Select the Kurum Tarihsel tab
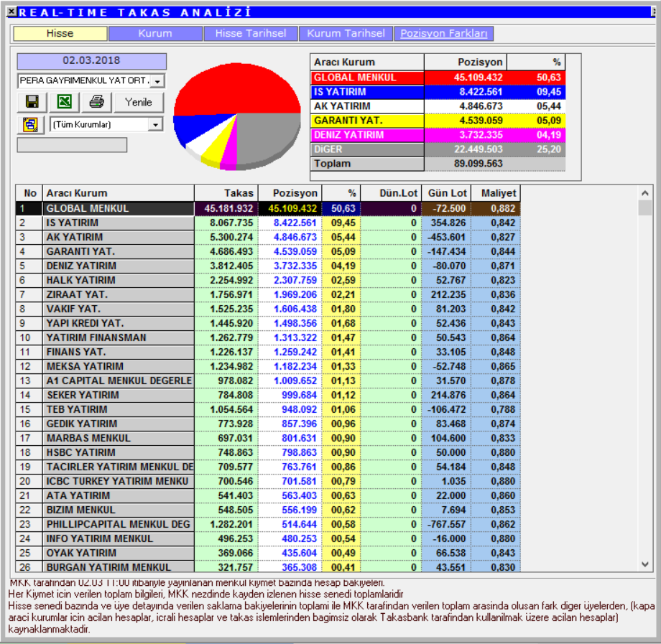Viewport: 661px width, 644px height. [x=346, y=33]
